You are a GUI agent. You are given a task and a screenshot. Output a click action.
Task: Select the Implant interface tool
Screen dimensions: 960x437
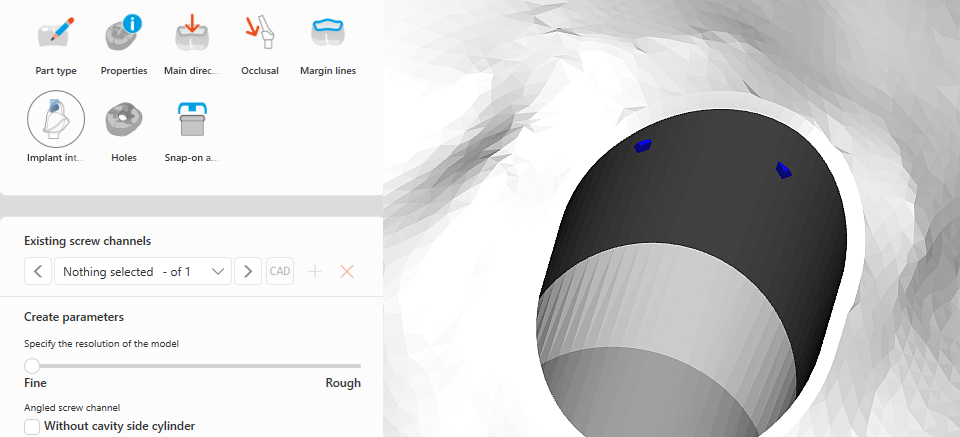(56, 127)
